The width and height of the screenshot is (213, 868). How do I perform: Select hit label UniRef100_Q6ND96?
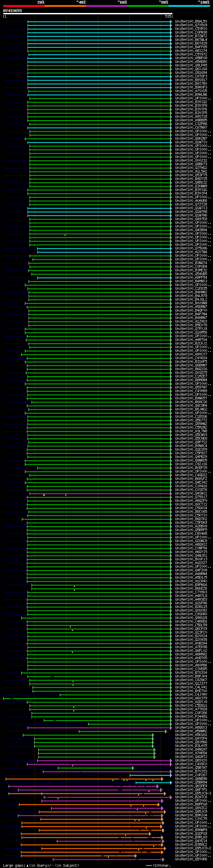pyautogui.click(x=191, y=779)
